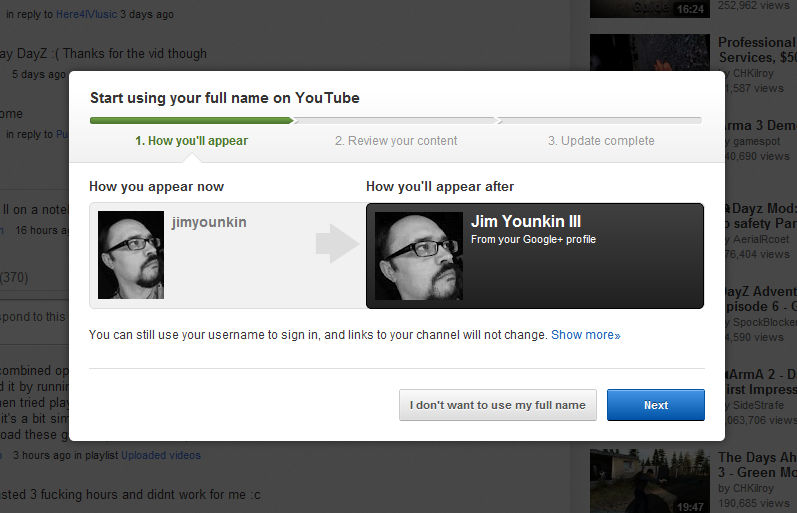
Task: Open the DayZ Adventure video by SpockBlocker
Action: (x=761, y=299)
